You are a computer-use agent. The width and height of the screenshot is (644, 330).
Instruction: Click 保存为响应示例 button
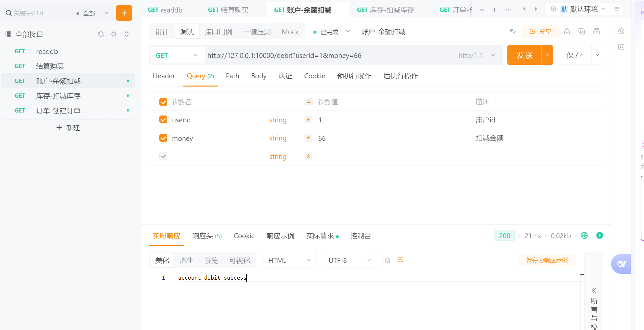(x=547, y=260)
